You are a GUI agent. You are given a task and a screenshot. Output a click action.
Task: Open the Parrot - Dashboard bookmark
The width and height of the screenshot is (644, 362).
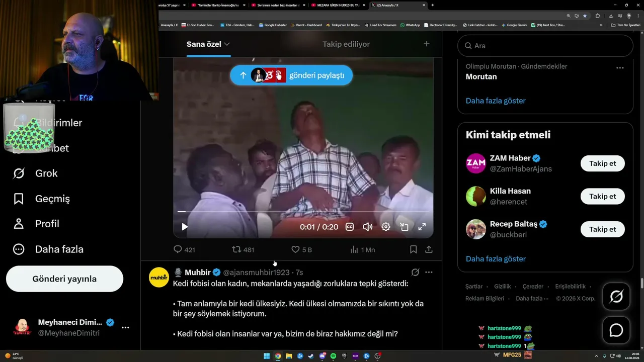click(x=307, y=25)
